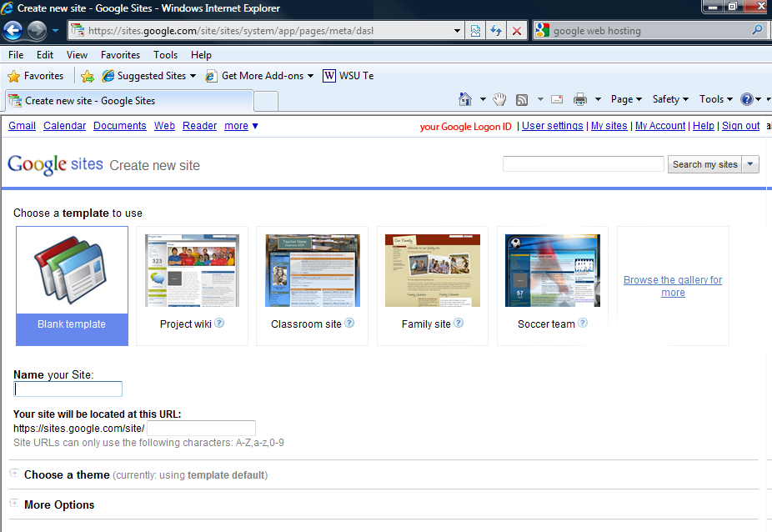
Task: Click Favorites star button
Action: point(36,76)
